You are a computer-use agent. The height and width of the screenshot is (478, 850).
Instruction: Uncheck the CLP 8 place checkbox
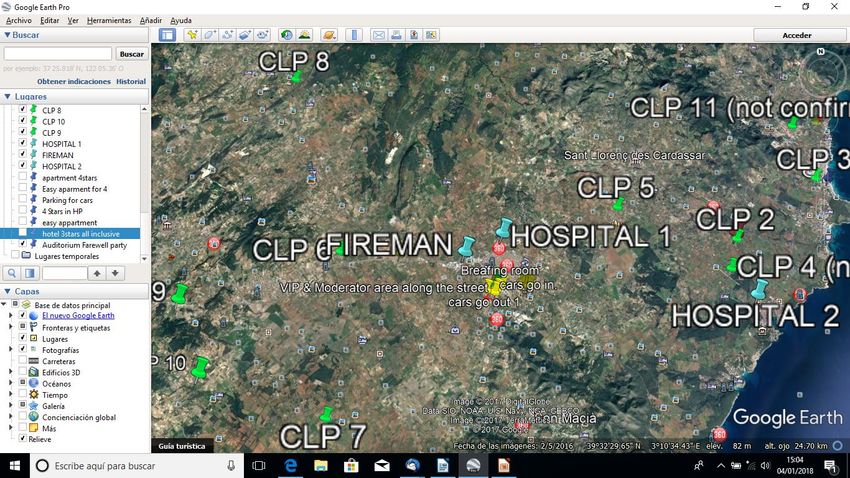pos(22,109)
